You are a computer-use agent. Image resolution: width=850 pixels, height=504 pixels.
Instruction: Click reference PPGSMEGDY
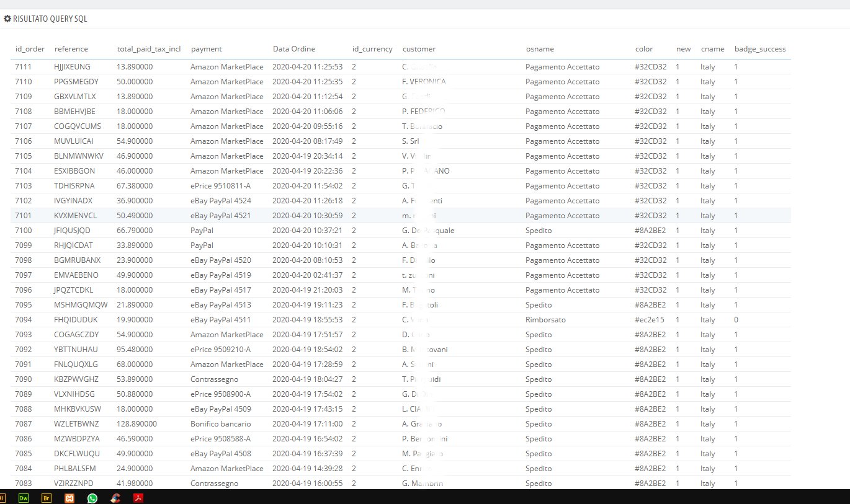coord(76,81)
